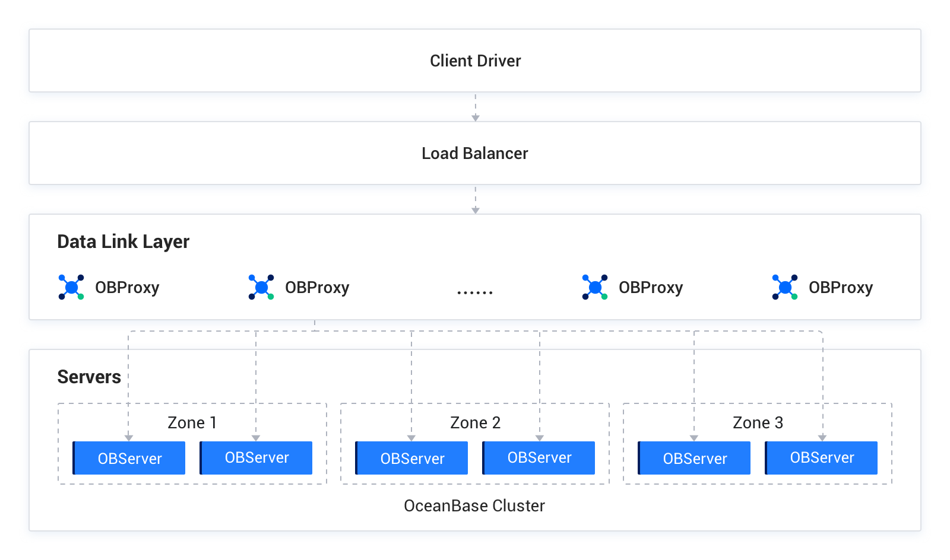Select the left OBServer box in Zone 2
950x560 pixels.
click(x=412, y=458)
